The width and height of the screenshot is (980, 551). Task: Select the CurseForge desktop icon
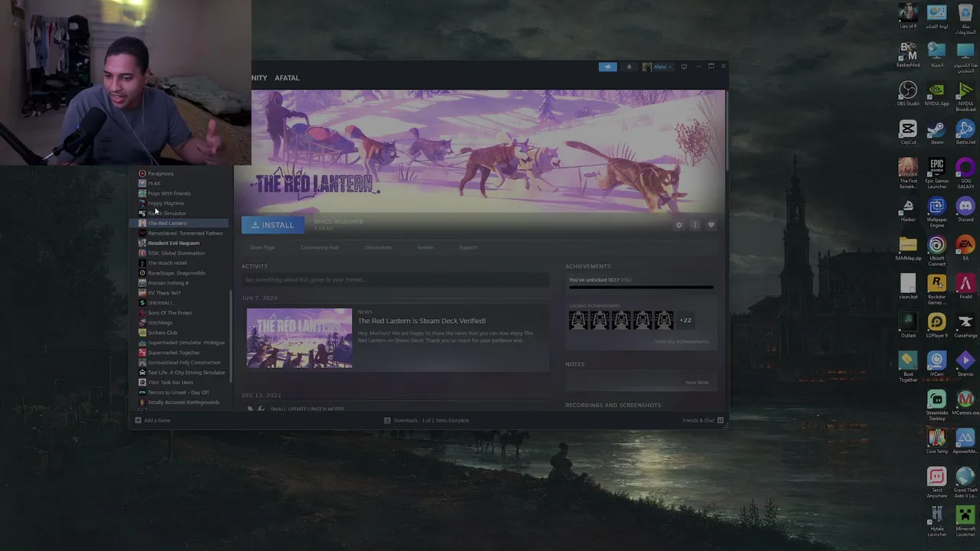coord(965,325)
